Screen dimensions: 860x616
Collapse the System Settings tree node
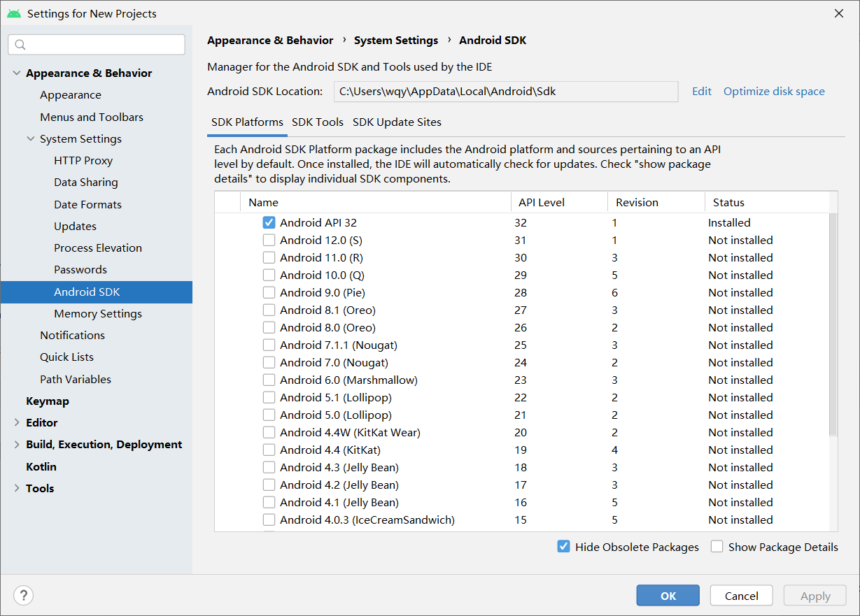tap(31, 139)
